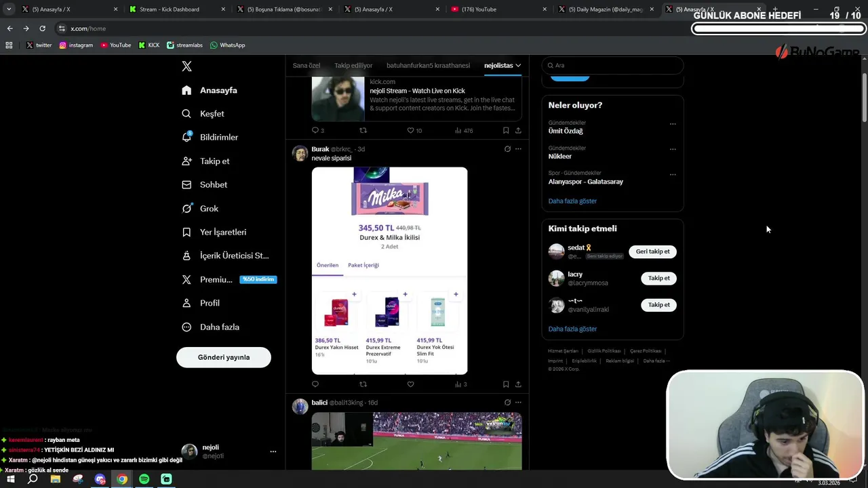This screenshot has height=488, width=868.
Task: Follow vanilyalirraki with Takip et
Action: (x=658, y=305)
